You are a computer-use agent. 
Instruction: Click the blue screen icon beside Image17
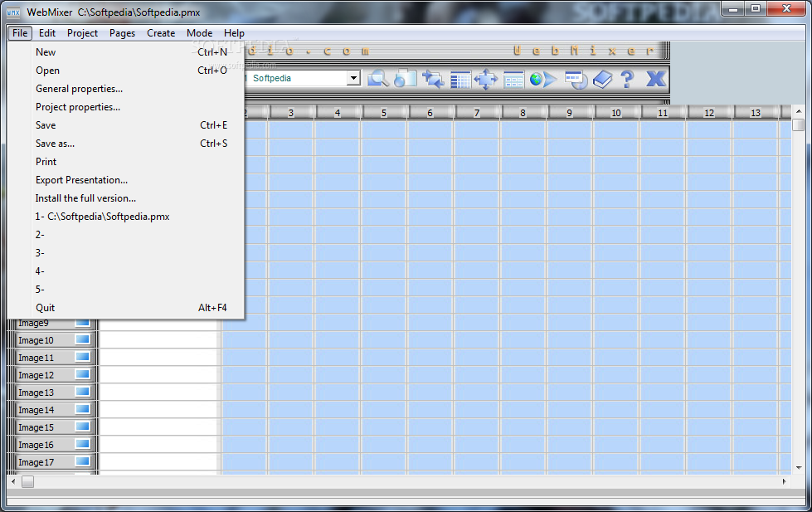point(83,461)
